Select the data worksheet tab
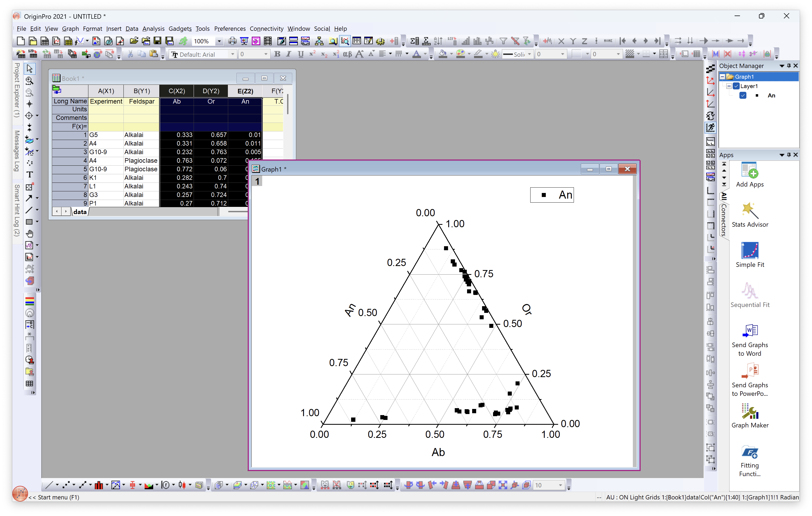This screenshot has height=516, width=812. 80,212
